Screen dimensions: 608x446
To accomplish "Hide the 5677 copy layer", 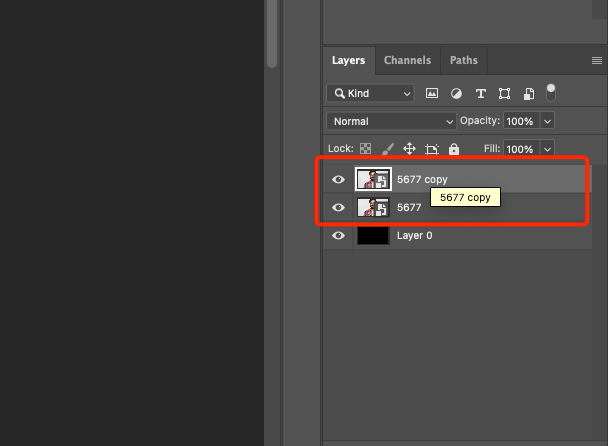I will coord(338,179).
